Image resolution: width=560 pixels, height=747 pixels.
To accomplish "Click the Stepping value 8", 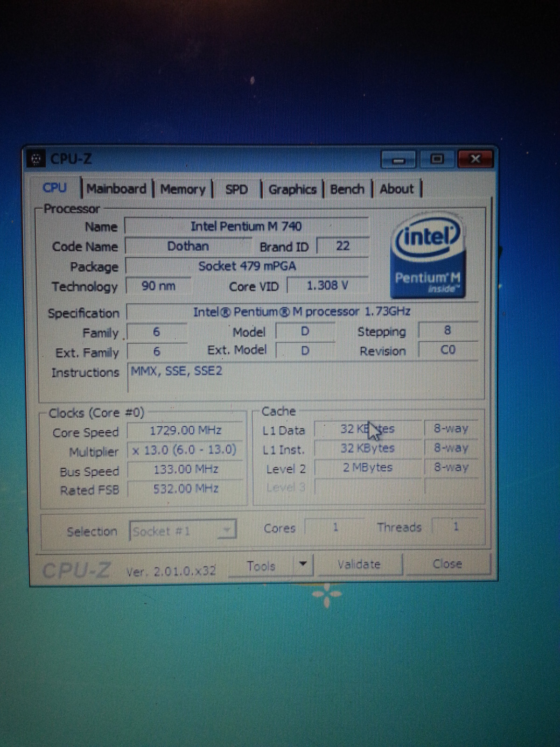I will tap(448, 331).
